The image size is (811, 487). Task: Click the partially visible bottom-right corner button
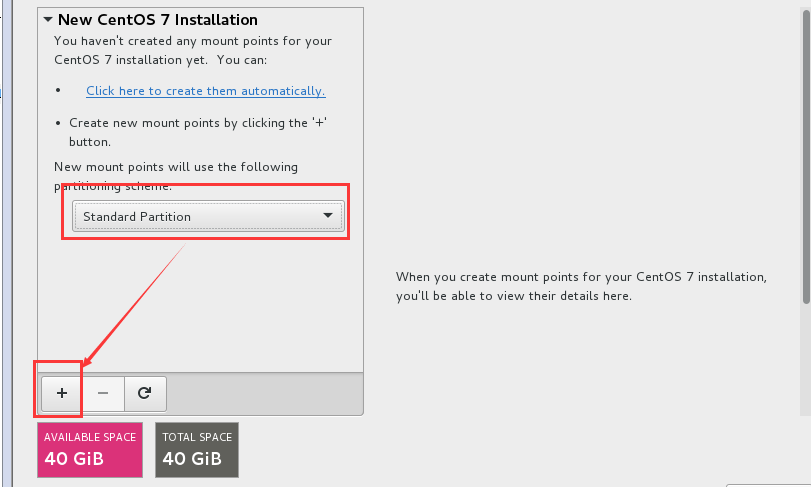tap(769, 485)
